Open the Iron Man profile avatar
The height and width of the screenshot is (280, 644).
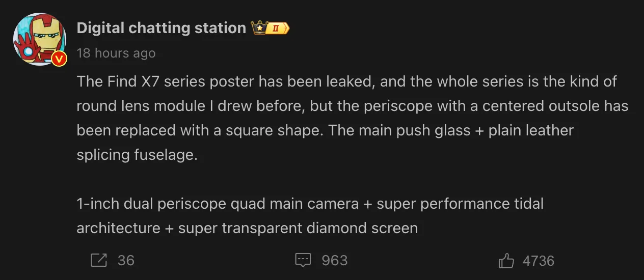pyautogui.click(x=39, y=40)
